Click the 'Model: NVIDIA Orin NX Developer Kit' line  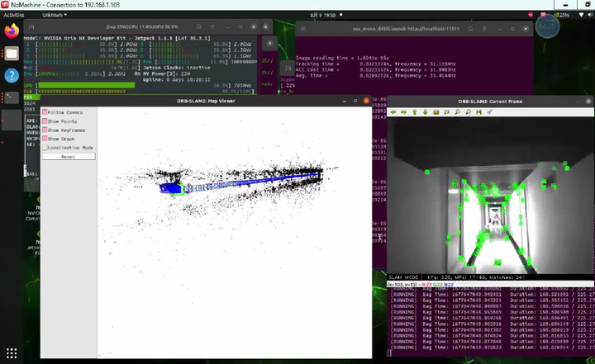117,38
